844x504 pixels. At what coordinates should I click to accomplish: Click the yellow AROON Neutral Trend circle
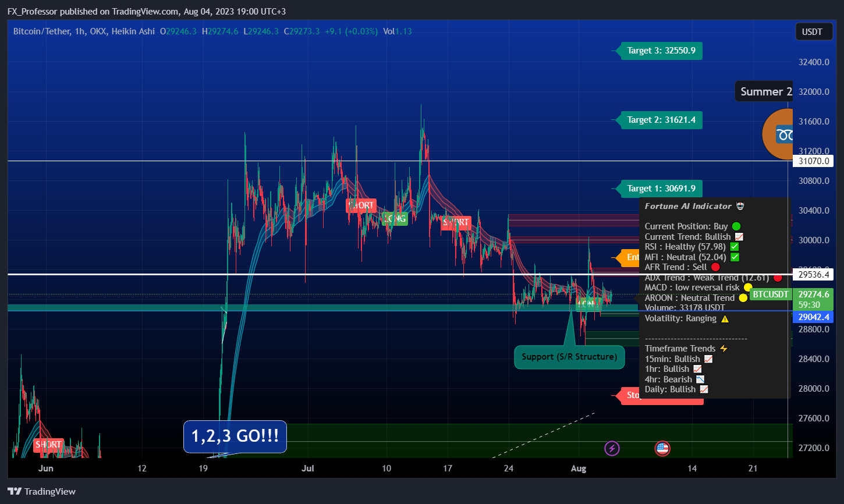click(x=743, y=298)
